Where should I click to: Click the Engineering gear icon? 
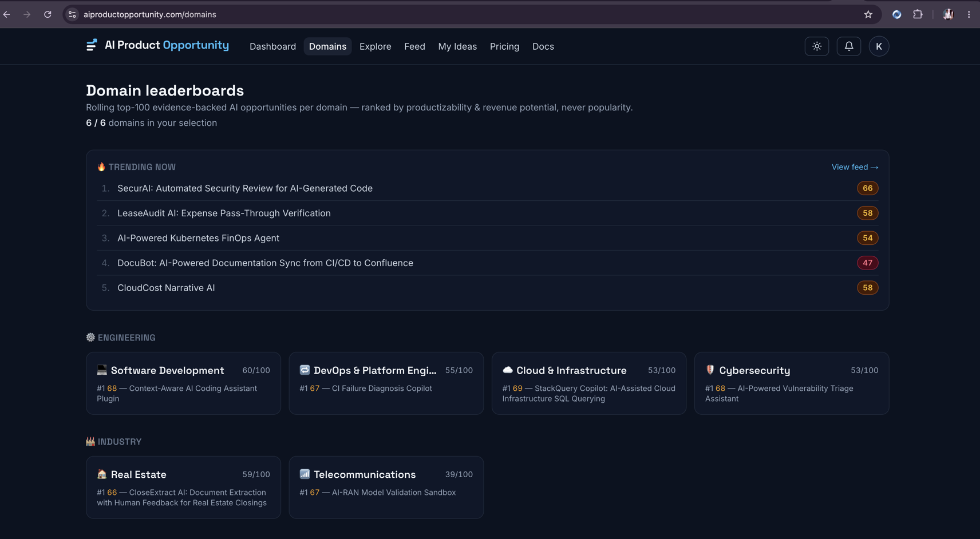(x=90, y=337)
